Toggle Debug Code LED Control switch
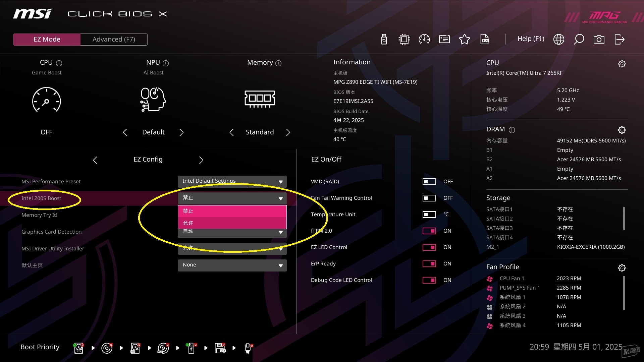Viewport: 644px width, 362px height. tap(429, 280)
